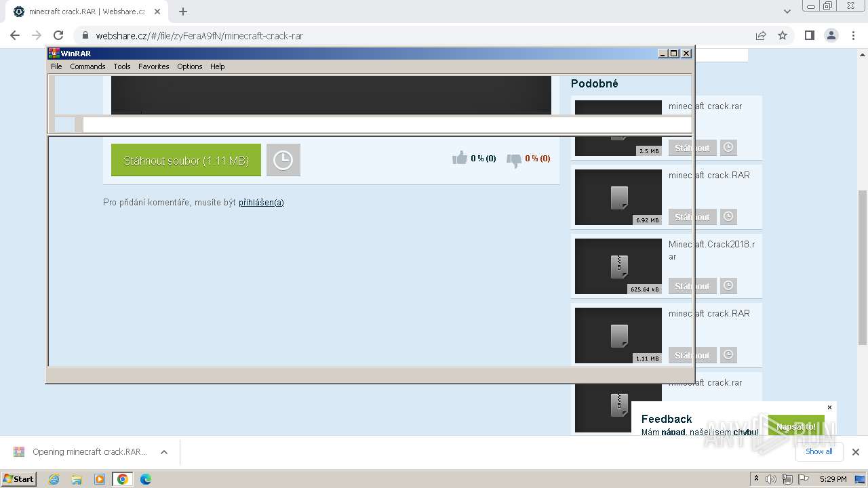Click the share page icon in the address bar
This screenshot has height=488, width=868.
(x=761, y=35)
